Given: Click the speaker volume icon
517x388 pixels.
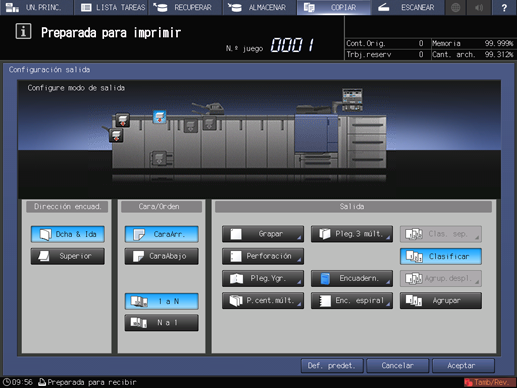Looking at the screenshot, I should [479, 7].
